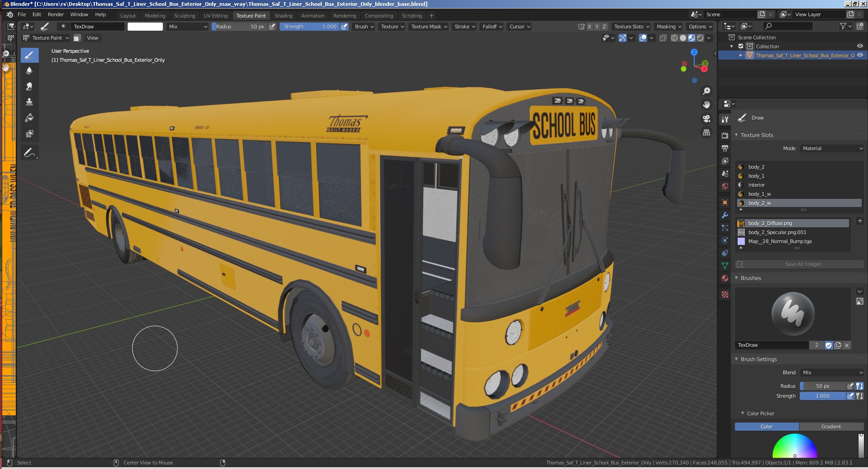The height and width of the screenshot is (469, 868).
Task: Open Mix blend mode dropdown in header
Action: pyautogui.click(x=187, y=27)
